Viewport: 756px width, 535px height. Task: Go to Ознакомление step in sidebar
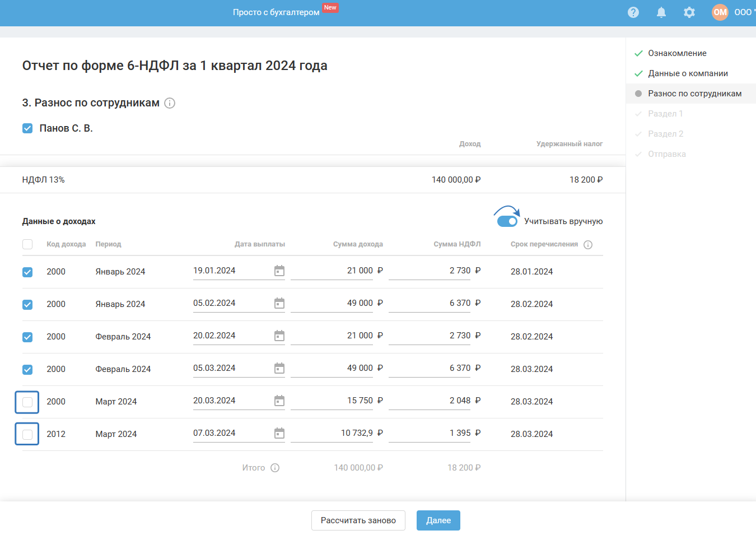point(677,53)
